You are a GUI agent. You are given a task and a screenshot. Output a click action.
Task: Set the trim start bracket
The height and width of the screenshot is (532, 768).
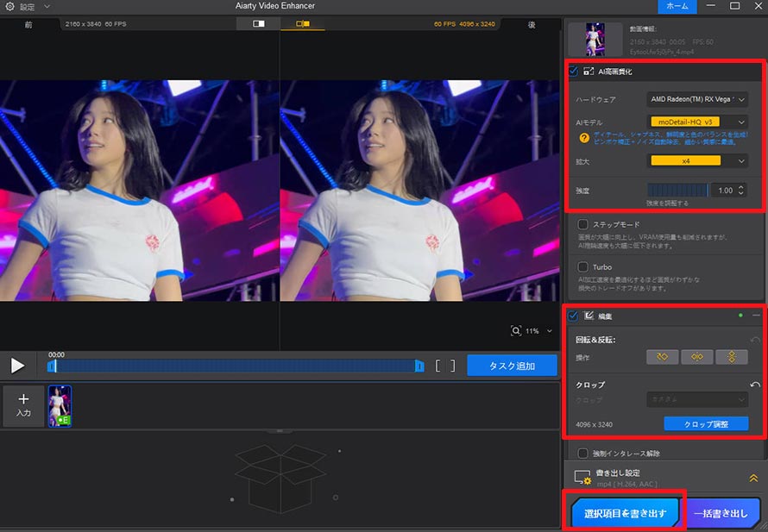click(x=438, y=366)
